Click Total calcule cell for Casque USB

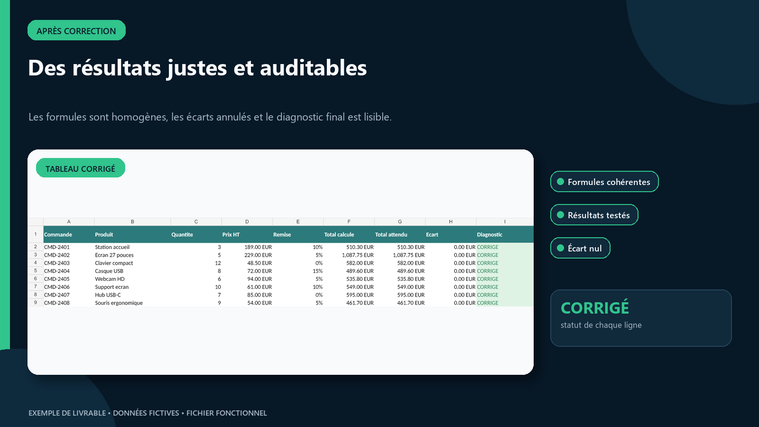click(349, 271)
